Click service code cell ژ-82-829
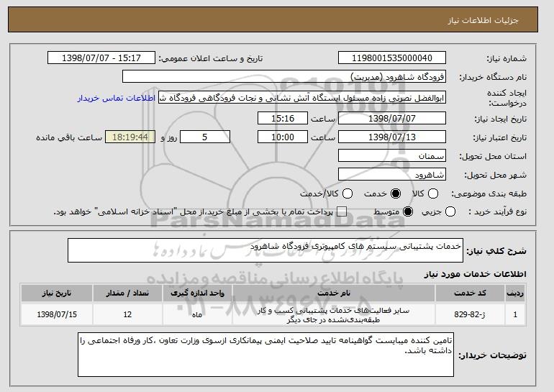The image size is (554, 392). coord(470,314)
